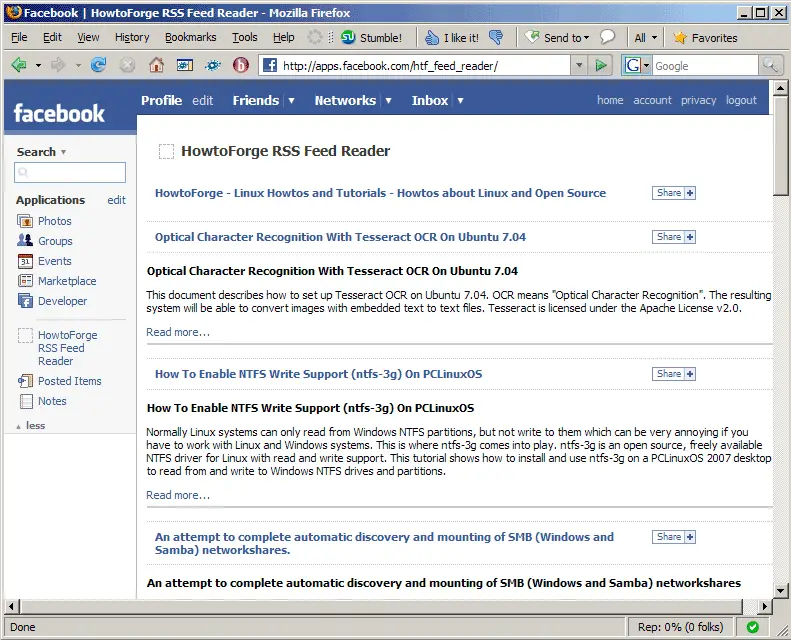Open the Edit menu
791x640 pixels.
(52, 37)
